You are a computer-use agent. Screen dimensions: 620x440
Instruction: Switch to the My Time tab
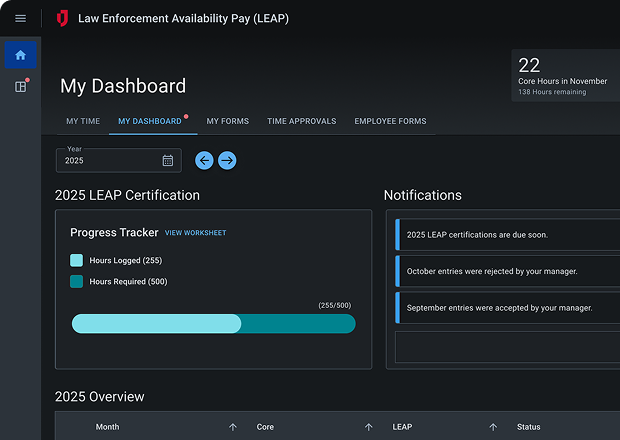(x=83, y=121)
